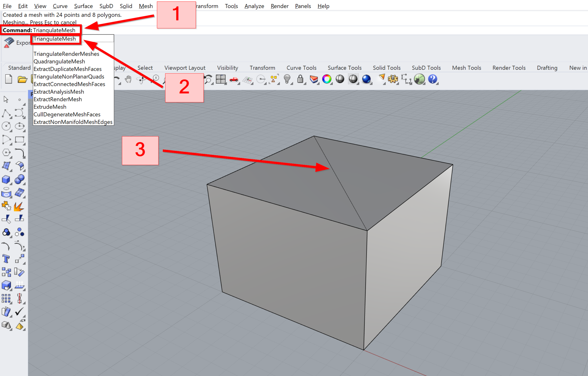Select the Text tool in the sidebar

tap(6, 258)
